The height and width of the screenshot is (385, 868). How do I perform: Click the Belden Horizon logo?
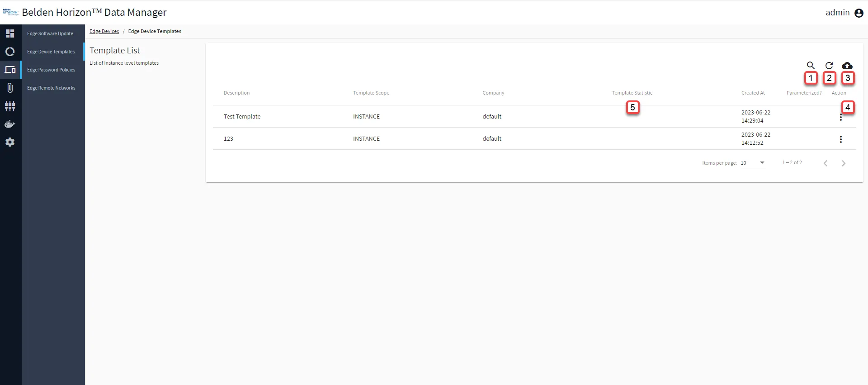pos(10,12)
